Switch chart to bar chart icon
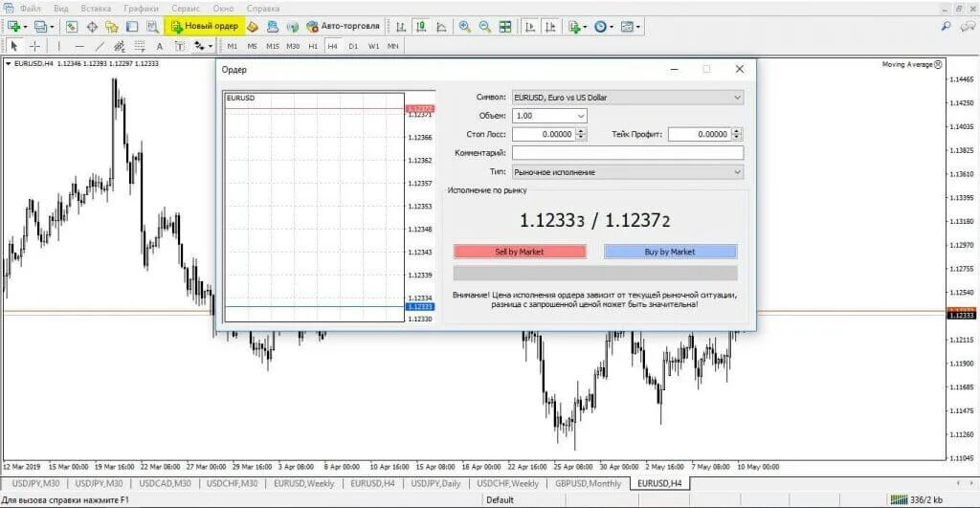The width and height of the screenshot is (980, 508). tap(401, 26)
